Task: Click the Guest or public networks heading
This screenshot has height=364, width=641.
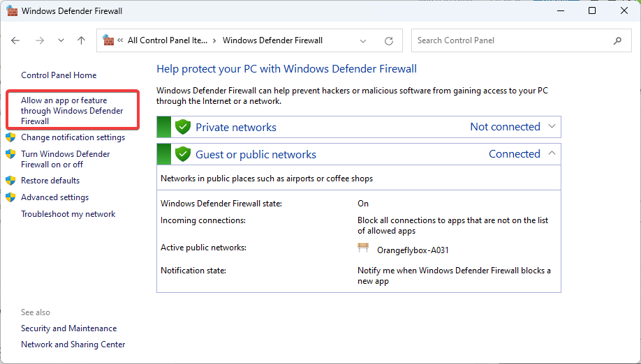Action: tap(256, 155)
